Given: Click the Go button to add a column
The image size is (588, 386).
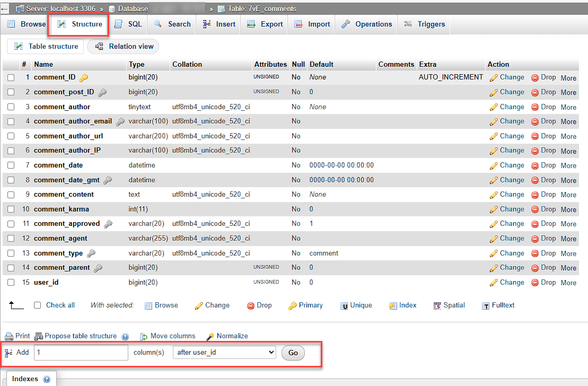Looking at the screenshot, I should pos(293,353).
